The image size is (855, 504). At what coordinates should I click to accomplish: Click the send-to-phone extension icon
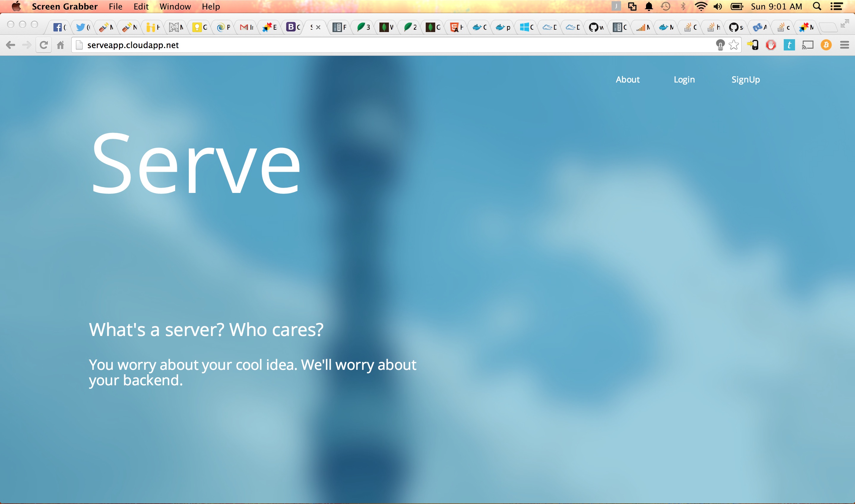pyautogui.click(x=753, y=45)
